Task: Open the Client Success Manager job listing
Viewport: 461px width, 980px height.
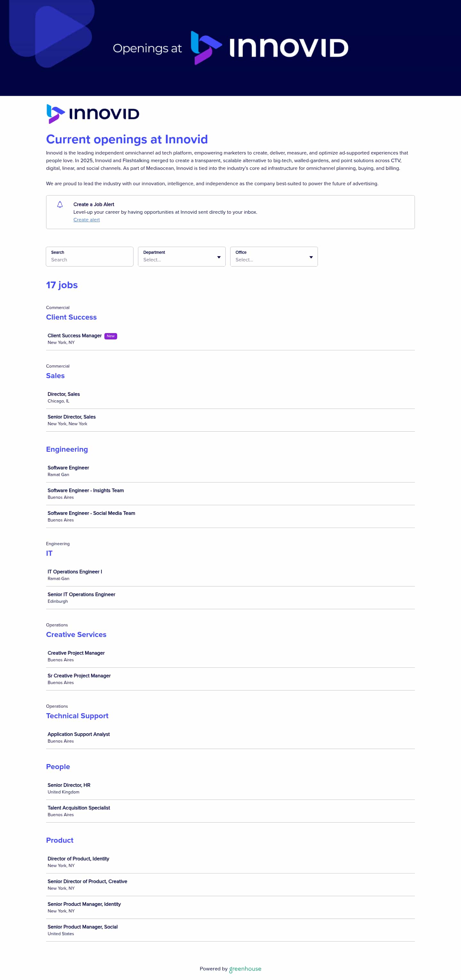Action: pos(230,339)
